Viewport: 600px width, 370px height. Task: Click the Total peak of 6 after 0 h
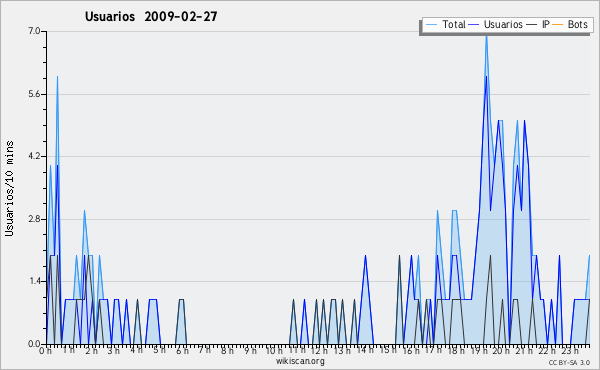[57, 77]
